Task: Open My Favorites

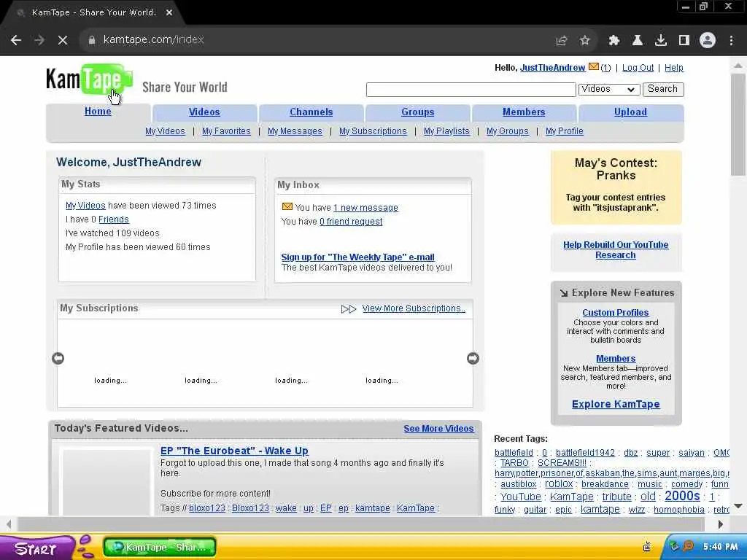Action: [226, 131]
